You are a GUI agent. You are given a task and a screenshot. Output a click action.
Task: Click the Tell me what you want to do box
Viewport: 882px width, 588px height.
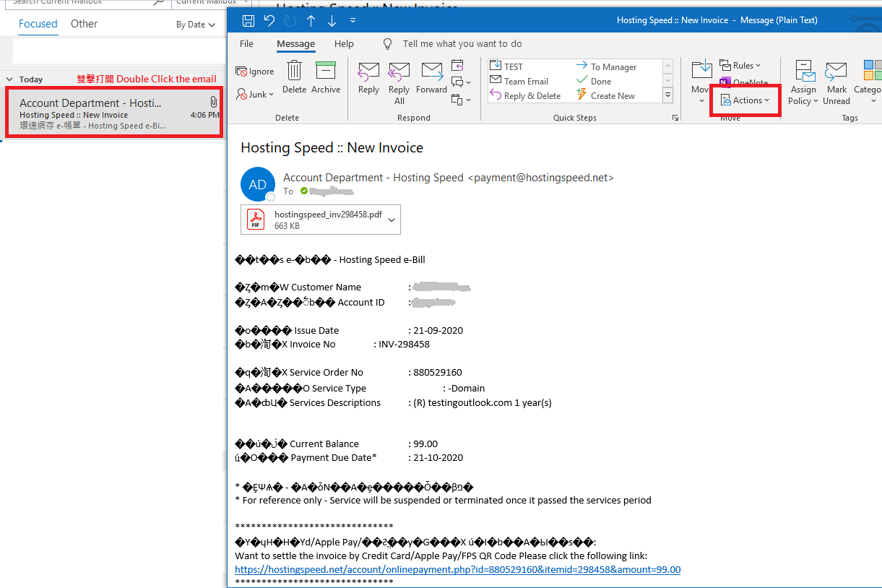pos(462,43)
